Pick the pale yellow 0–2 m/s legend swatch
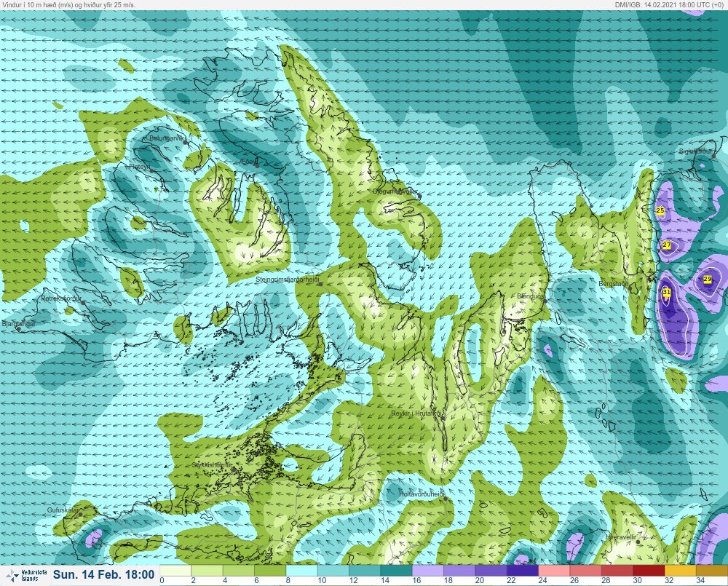 175,570
